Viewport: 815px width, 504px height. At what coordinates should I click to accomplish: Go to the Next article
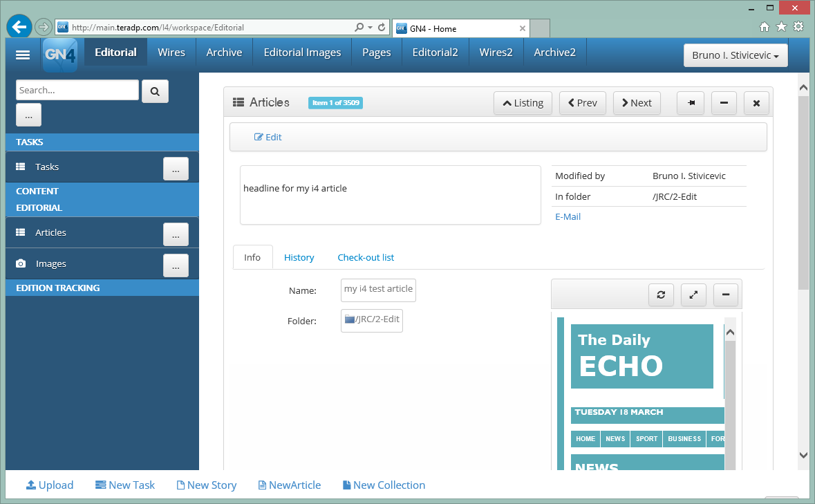[637, 103]
